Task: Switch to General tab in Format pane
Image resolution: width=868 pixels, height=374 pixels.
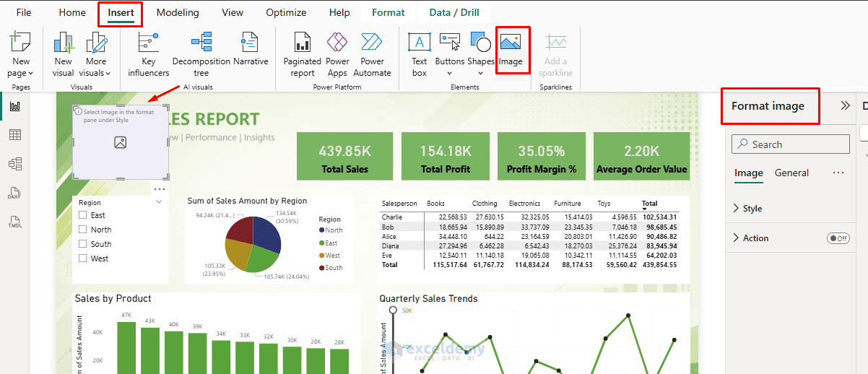Action: pyautogui.click(x=791, y=173)
